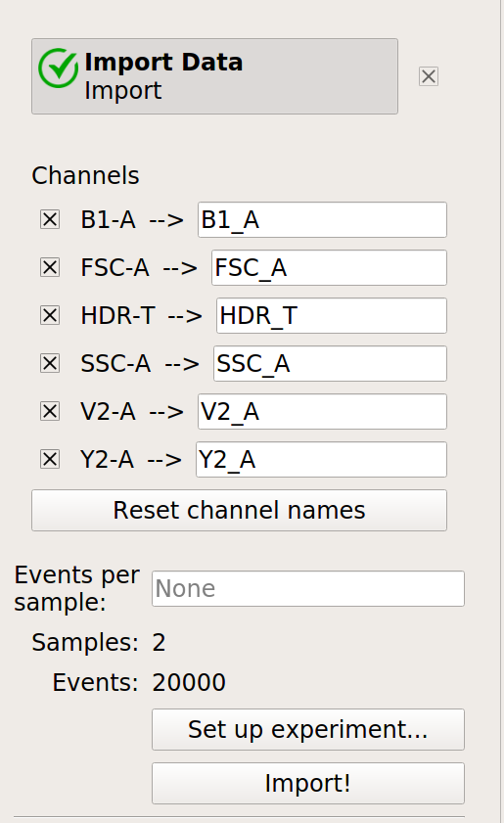
Task: Click the Import Data title text
Action: point(163,62)
